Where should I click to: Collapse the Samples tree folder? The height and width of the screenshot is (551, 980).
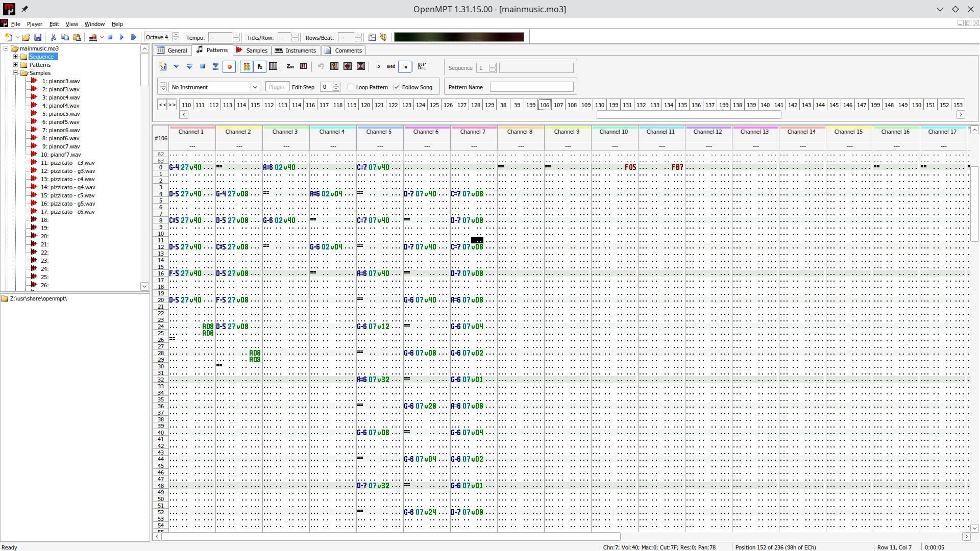[16, 73]
